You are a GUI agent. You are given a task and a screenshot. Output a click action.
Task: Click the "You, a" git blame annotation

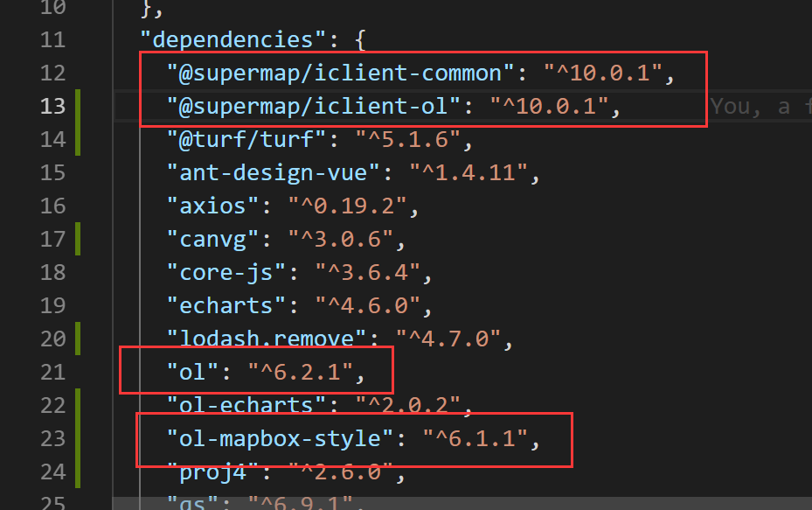(750, 106)
